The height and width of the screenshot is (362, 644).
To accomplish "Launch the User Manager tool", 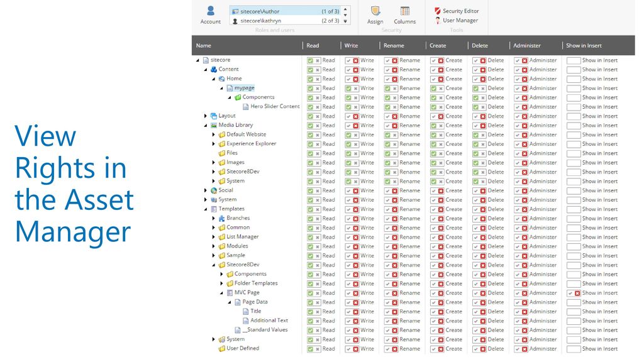I will 457,20.
